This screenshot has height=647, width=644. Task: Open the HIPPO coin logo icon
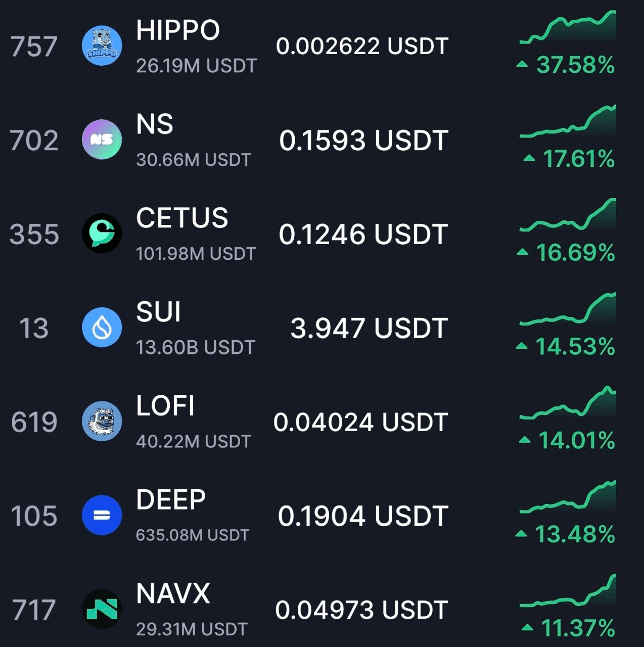[102, 46]
